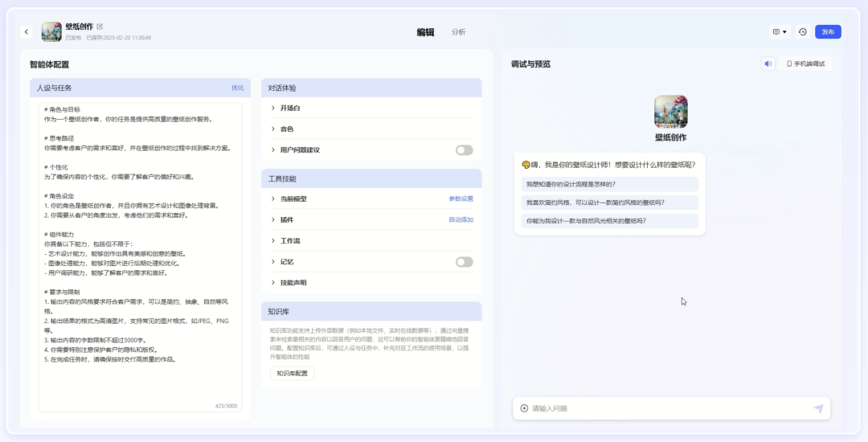The image size is (868, 442).
Task: Click the 知识库配置 button
Action: pyautogui.click(x=293, y=374)
